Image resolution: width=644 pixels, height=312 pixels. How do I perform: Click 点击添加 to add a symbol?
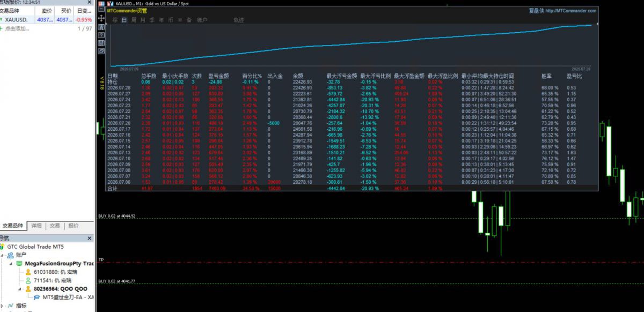click(17, 28)
